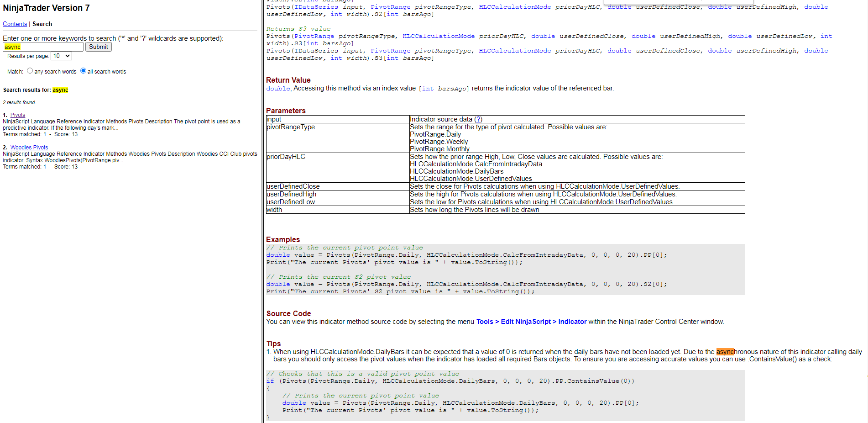Click 'Sets how long the Pivots lines will be drawn'
This screenshot has width=868, height=423.
(475, 210)
